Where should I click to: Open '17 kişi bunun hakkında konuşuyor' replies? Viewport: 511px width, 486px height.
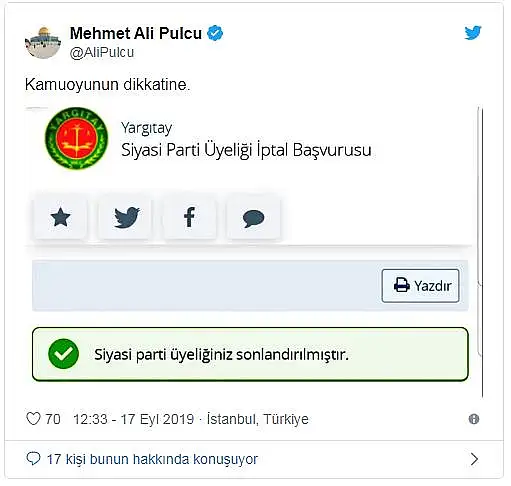[152, 459]
